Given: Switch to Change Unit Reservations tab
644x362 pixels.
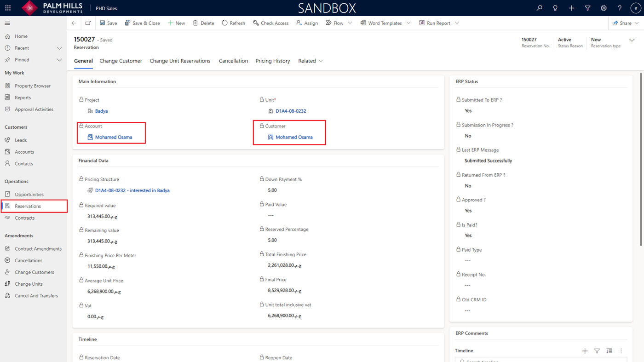Looking at the screenshot, I should tap(180, 61).
